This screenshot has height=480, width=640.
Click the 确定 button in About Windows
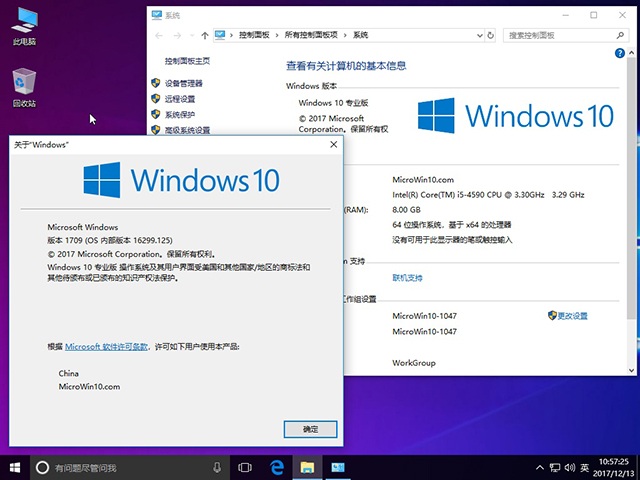(x=310, y=429)
